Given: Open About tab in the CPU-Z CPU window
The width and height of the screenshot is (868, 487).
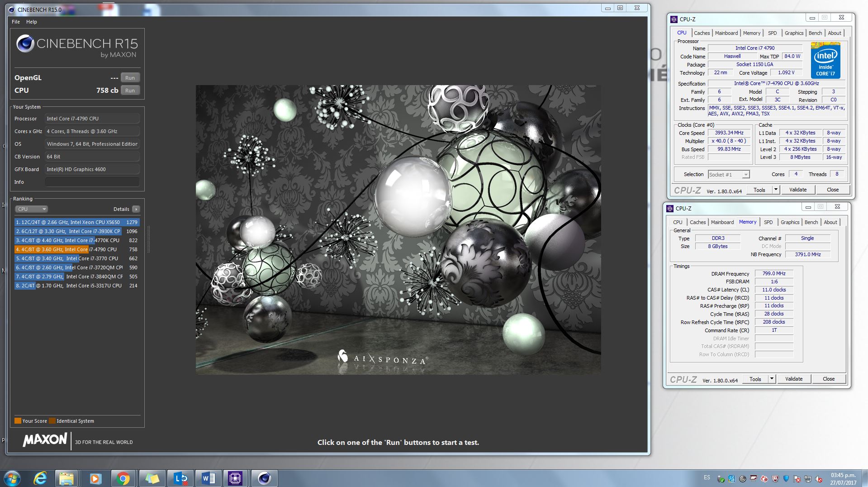Looking at the screenshot, I should coord(835,33).
